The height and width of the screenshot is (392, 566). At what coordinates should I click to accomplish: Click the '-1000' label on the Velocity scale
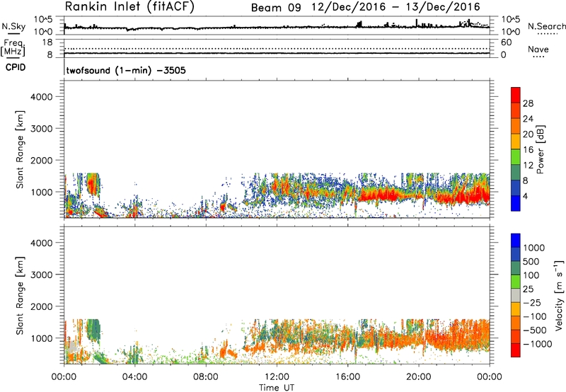tap(538, 344)
